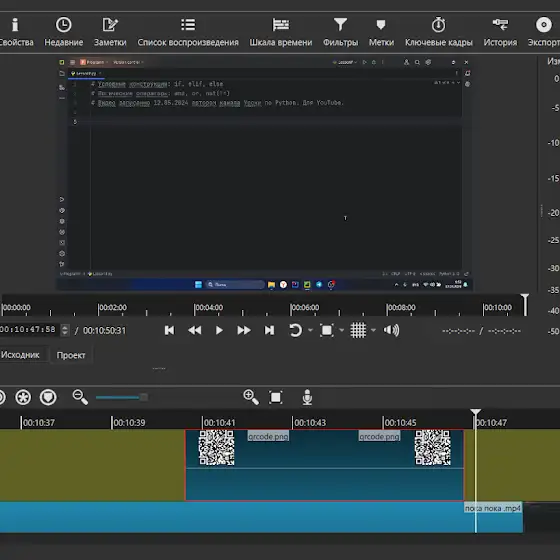Toggle ripple all tracks asterisk icon
The image size is (560, 560).
click(23, 398)
